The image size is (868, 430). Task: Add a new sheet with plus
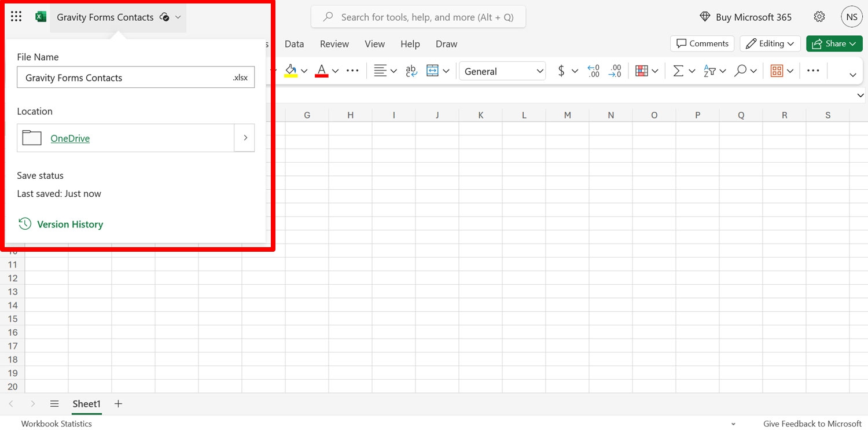[x=118, y=404]
